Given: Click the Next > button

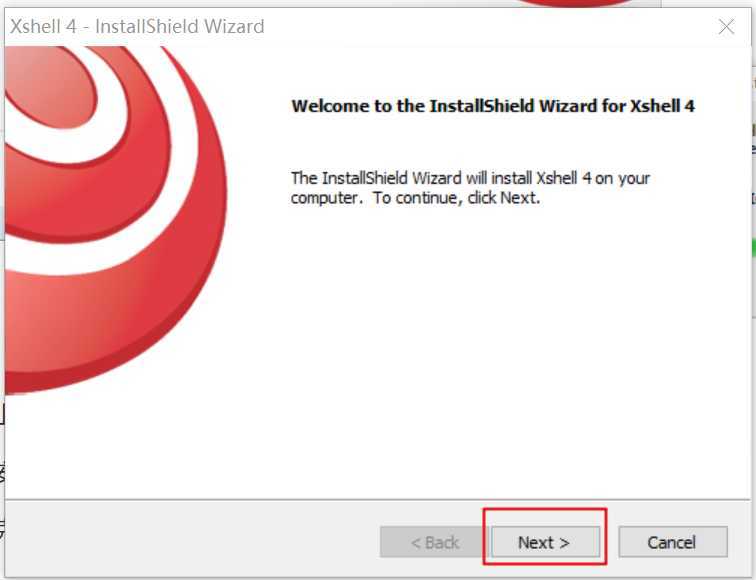Looking at the screenshot, I should pos(545,542).
